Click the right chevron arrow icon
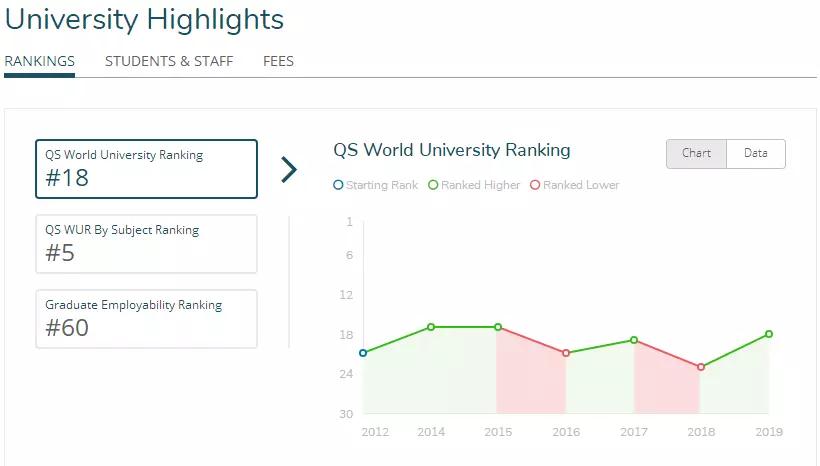The height and width of the screenshot is (466, 820). tap(289, 169)
